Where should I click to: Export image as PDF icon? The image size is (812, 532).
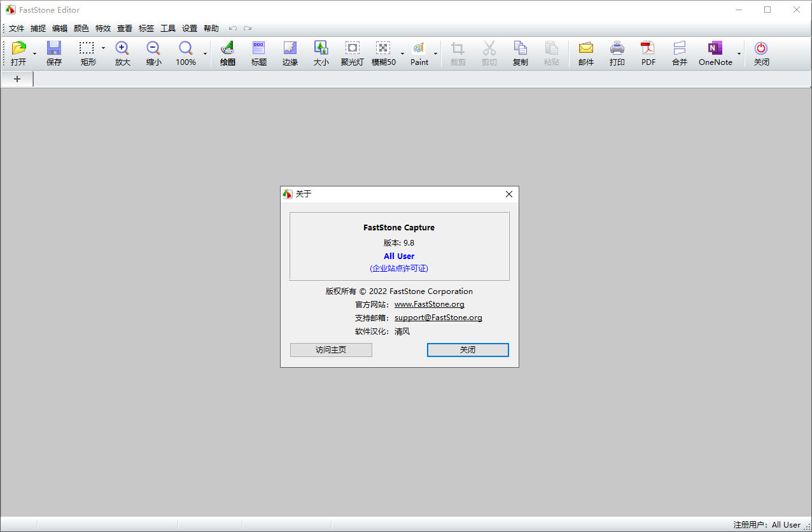click(648, 49)
